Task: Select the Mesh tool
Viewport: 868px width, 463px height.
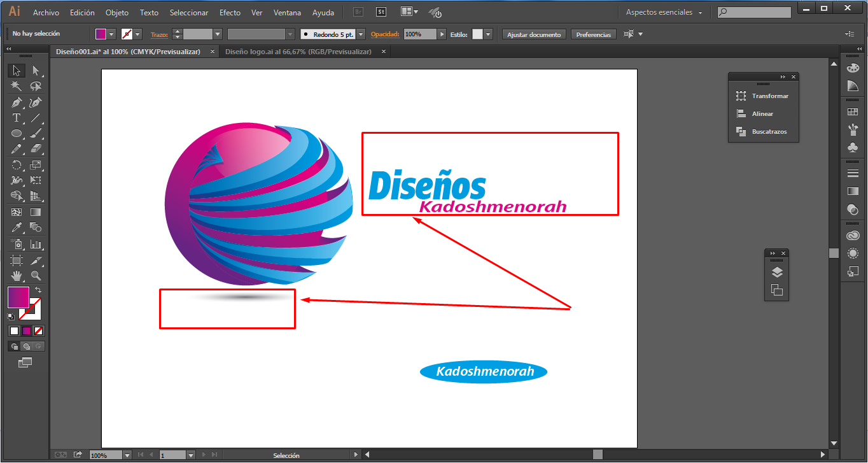Action: coord(17,212)
